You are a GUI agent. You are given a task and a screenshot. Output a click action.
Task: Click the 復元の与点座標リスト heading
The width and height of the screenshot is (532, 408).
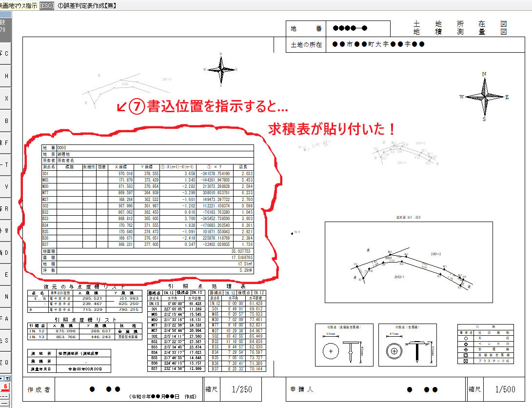(x=85, y=287)
